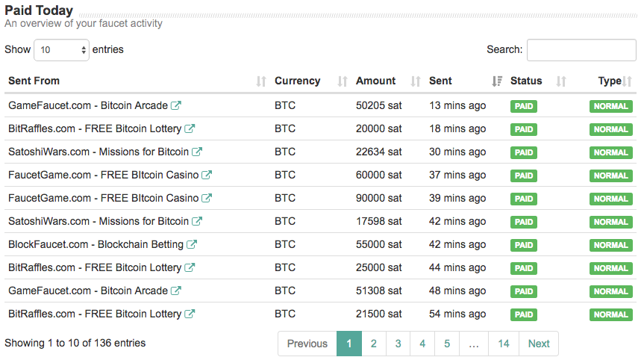Screen dimensions: 644x360
Task: Open external link icon for 60000 sat FaucetGame row
Action: [207, 175]
